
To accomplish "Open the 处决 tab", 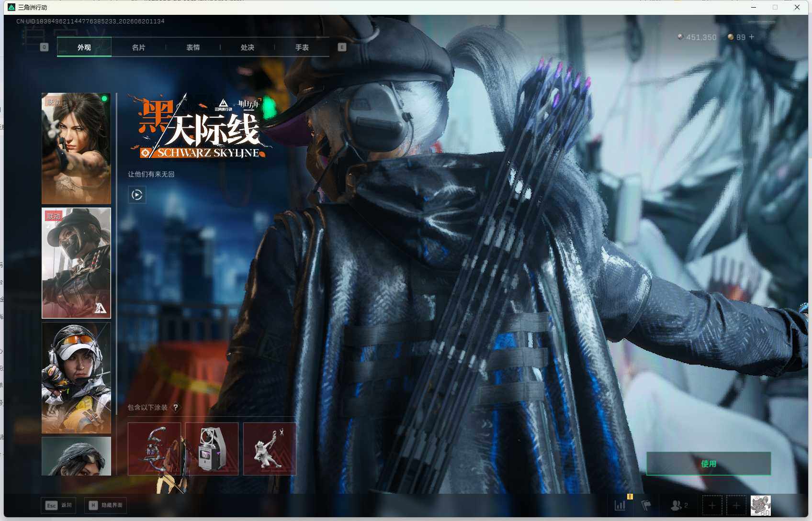I will [248, 47].
